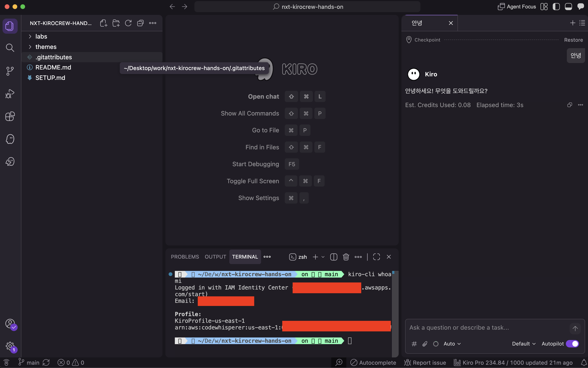Toggle Autocomplete in status bar
Viewport: 588px width, 368px height.
pos(373,363)
